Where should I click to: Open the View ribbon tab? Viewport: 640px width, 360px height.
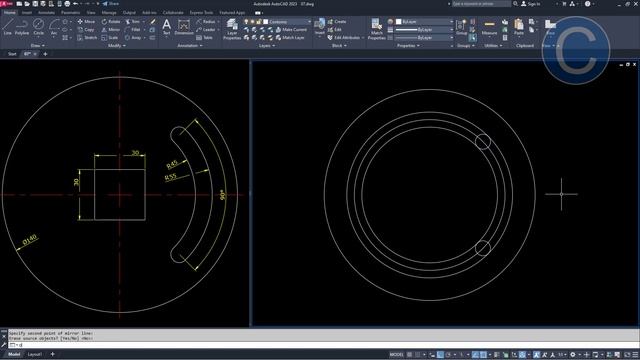tap(91, 13)
